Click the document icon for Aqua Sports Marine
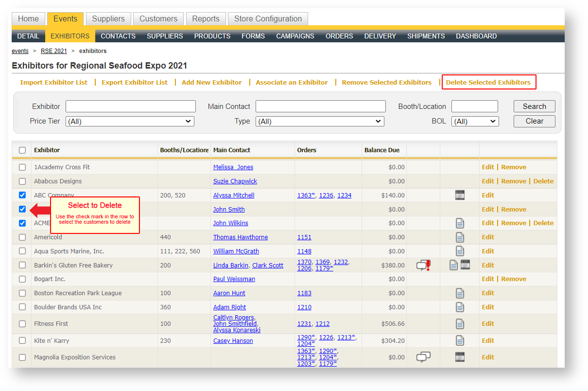 click(x=460, y=251)
